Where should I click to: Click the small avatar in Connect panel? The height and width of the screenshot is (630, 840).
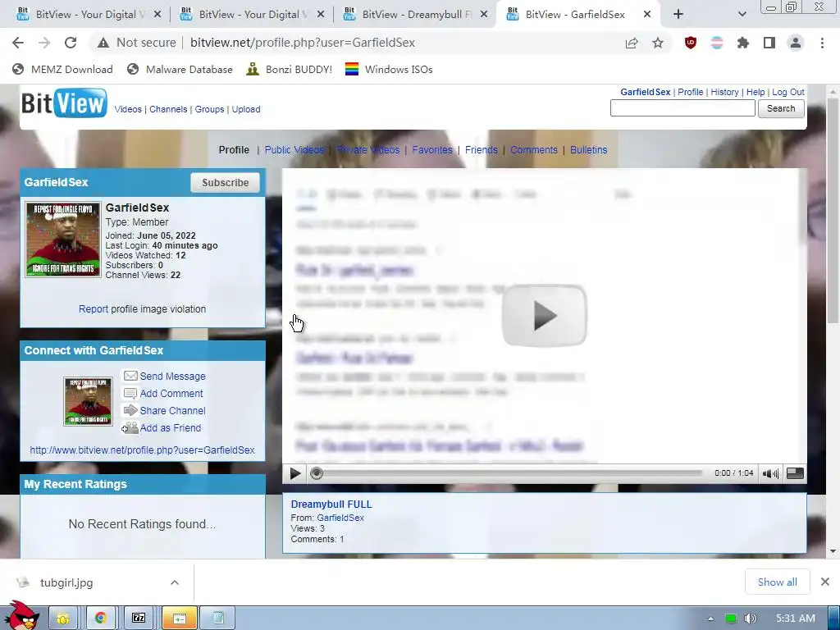click(x=88, y=401)
